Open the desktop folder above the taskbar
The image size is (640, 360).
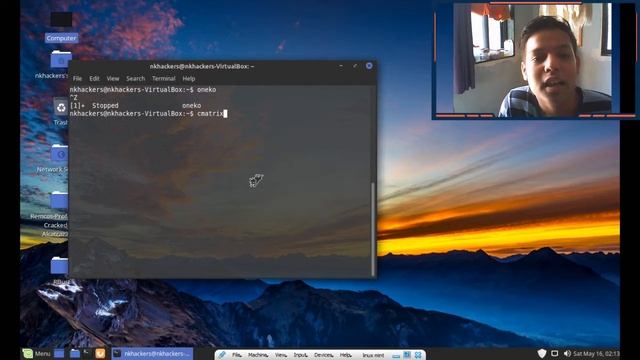pyautogui.click(x=60, y=265)
